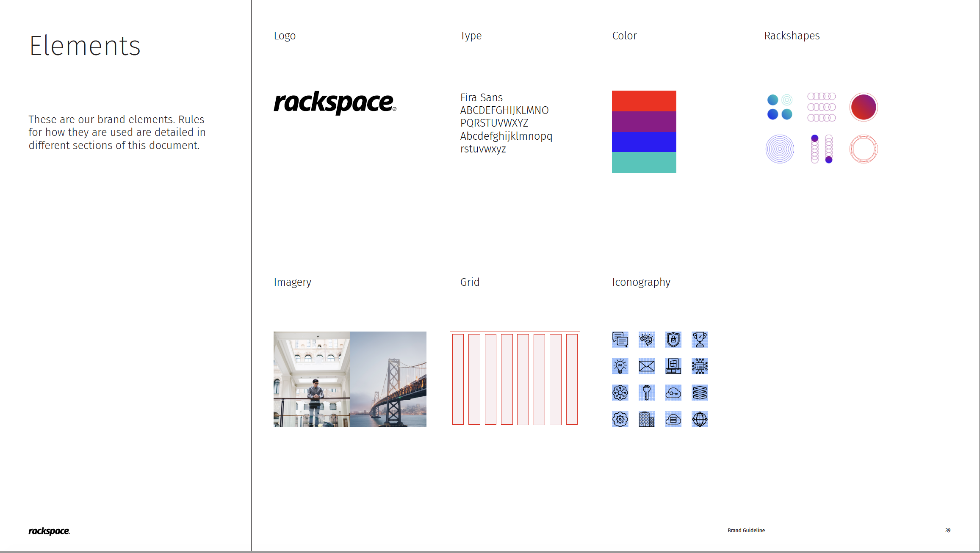Pick the blue color band
Screen dimensions: 980x553
(x=644, y=142)
